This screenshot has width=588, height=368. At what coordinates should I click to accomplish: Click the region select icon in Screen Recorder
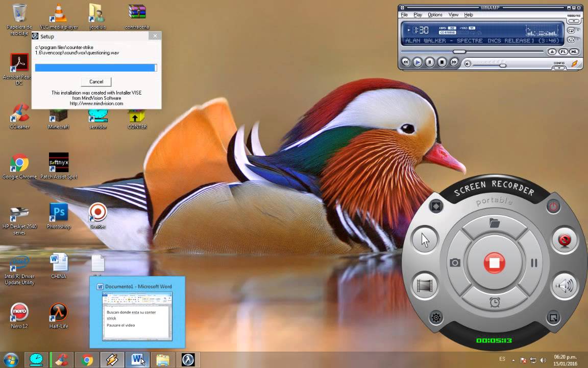553,318
